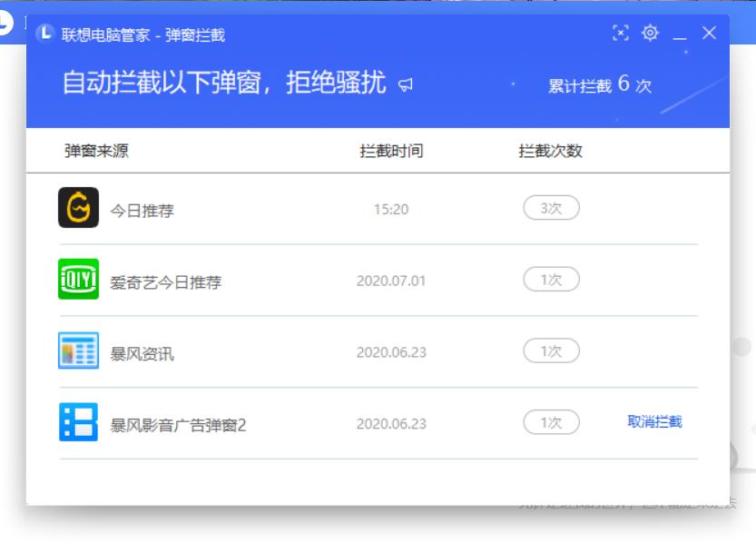This screenshot has height=543, width=756.
Task: Click the 暴风资讯 news app icon
Action: [77, 351]
